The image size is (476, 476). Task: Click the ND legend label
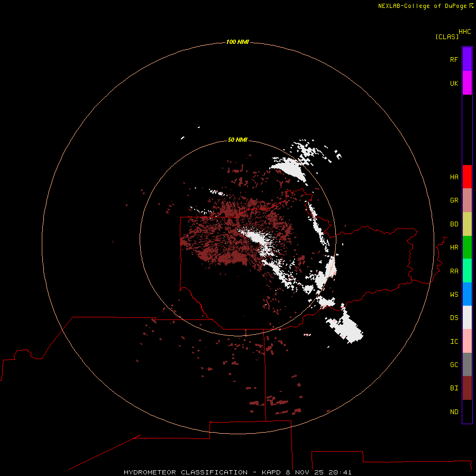coord(454,412)
